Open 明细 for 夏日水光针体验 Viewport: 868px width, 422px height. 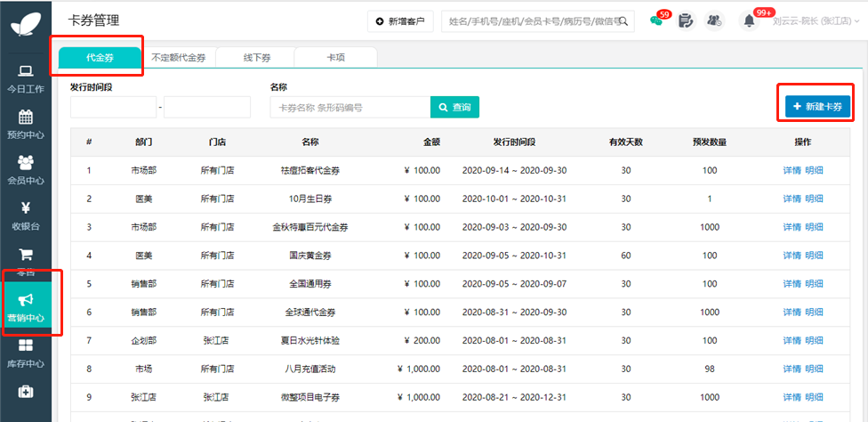coord(814,341)
